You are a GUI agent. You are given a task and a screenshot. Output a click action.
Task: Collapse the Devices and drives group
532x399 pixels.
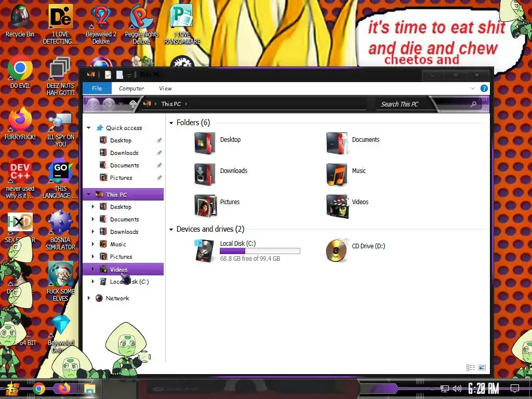click(171, 230)
